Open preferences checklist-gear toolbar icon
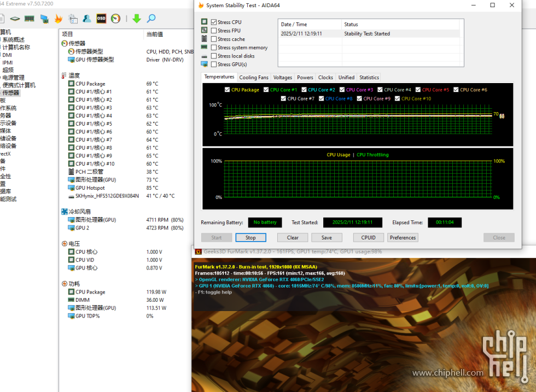The image size is (536, 392). [73, 19]
